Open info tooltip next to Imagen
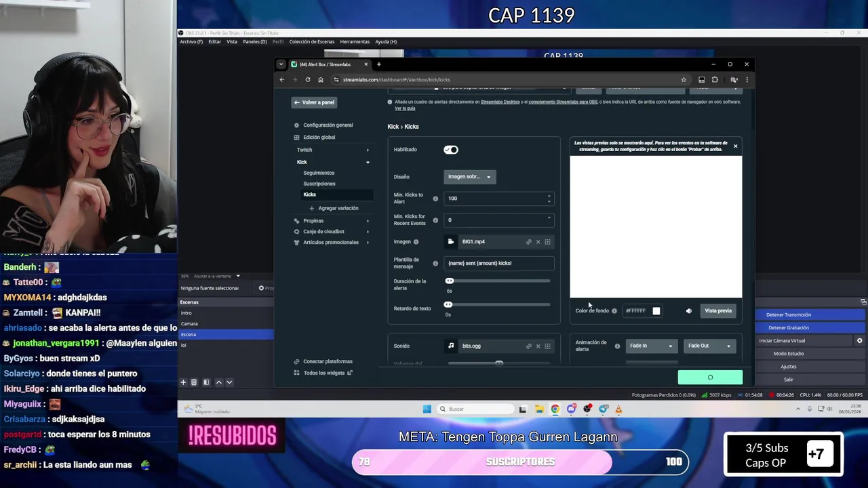The width and height of the screenshot is (868, 488). pos(416,242)
